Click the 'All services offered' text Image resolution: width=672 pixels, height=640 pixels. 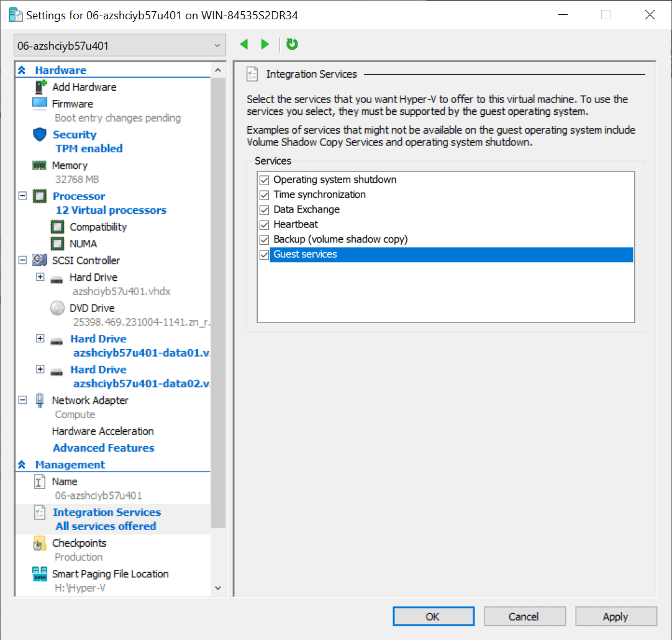coord(106,526)
